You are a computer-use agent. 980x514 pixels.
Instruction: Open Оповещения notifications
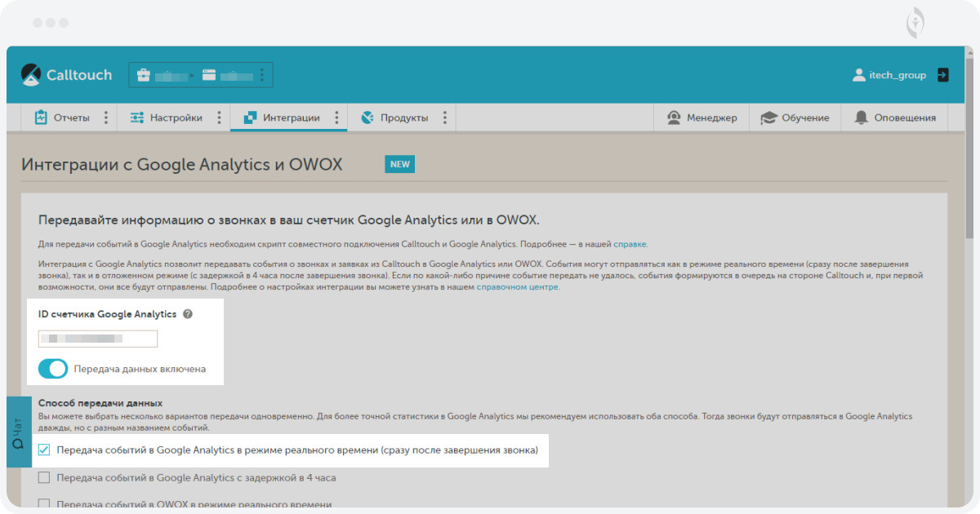(895, 117)
